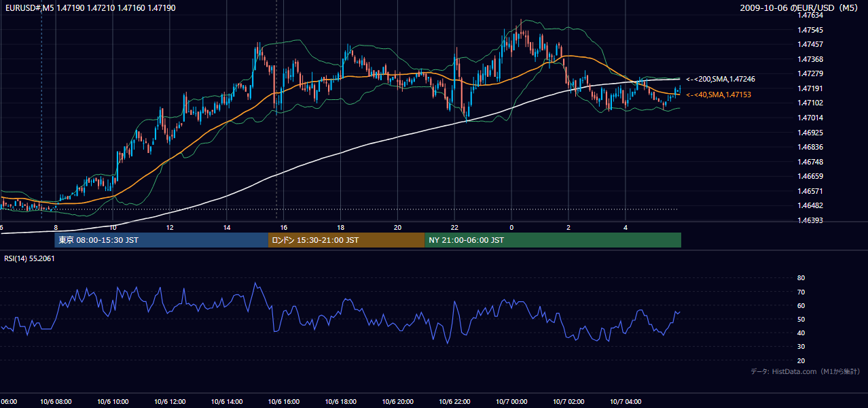This screenshot has height=408, width=868.
Task: Click the 10/6 20:00 bottom time label
Action: pyautogui.click(x=397, y=402)
